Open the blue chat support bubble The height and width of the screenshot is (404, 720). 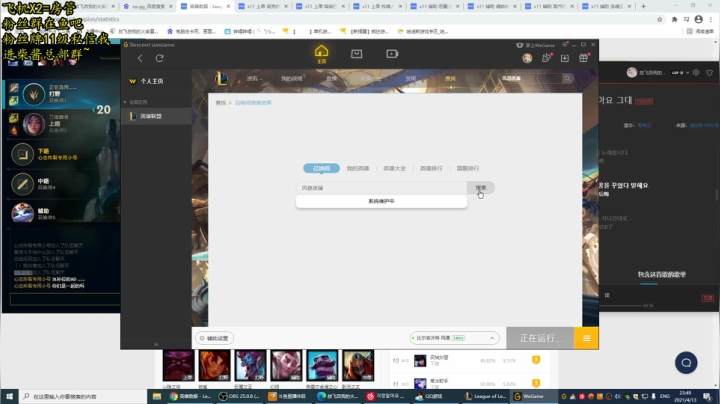[x=686, y=363]
